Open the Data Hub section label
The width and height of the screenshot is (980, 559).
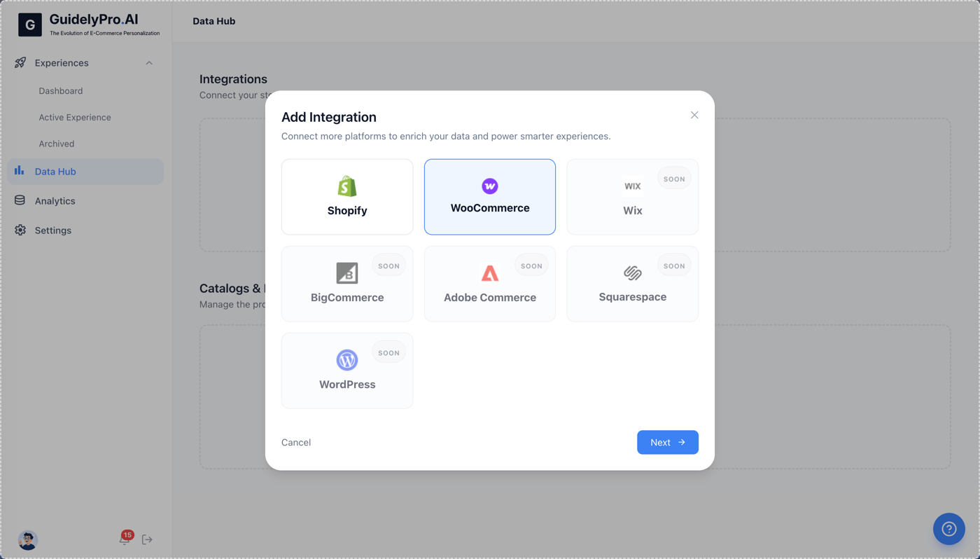point(55,172)
